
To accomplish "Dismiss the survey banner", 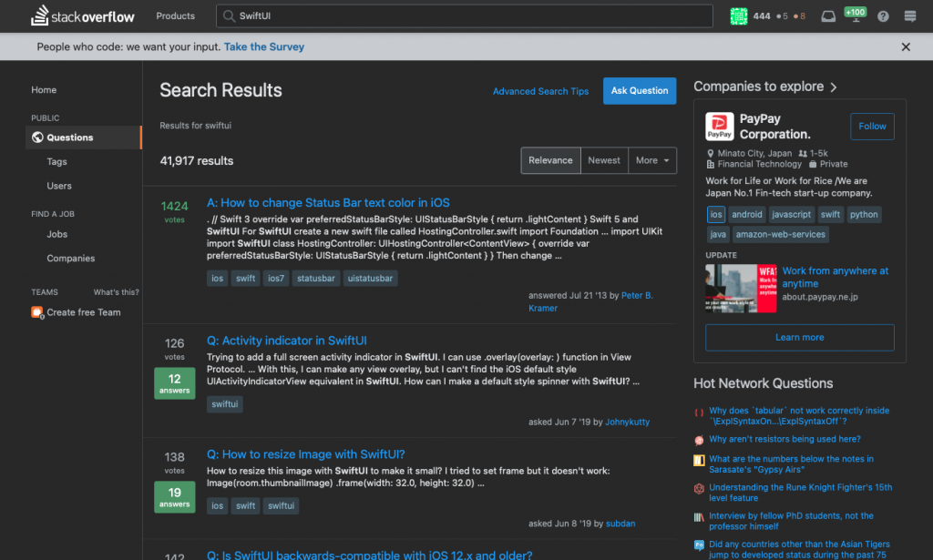I will tap(905, 47).
